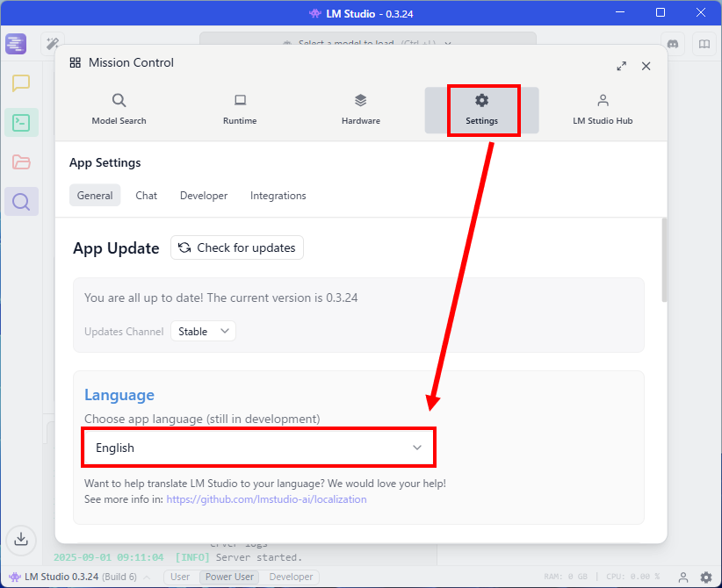Switch to Developer mode in status bar
Image resolution: width=722 pixels, height=588 pixels.
click(291, 577)
